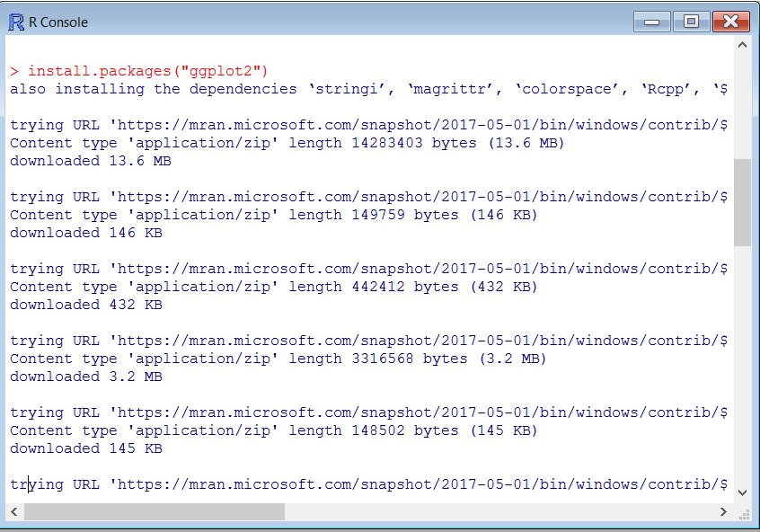Click the trying URL line above '146 KB' content
760x532 pixels.
click(368, 197)
